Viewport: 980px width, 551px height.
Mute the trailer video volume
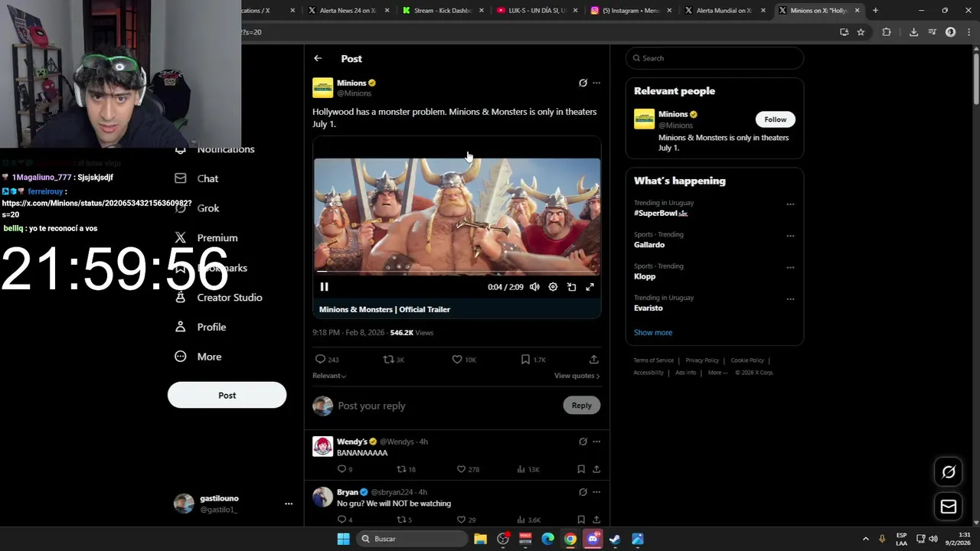click(x=534, y=287)
